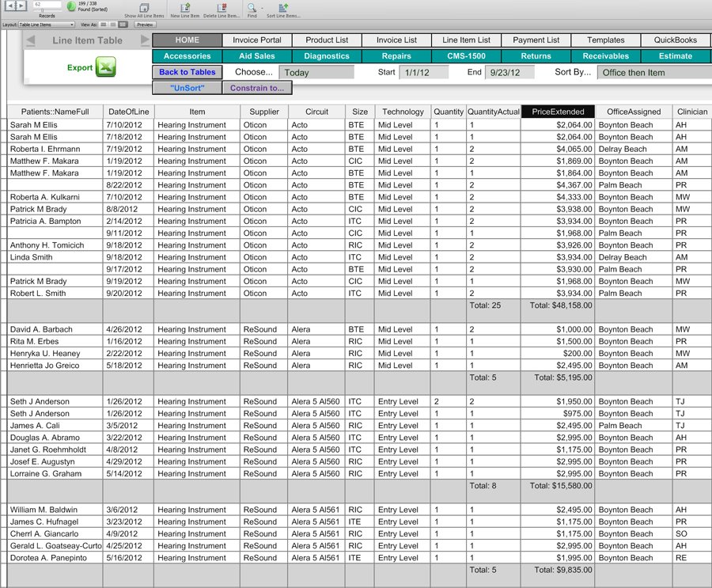
Task: Open the Templates tab
Action: (x=606, y=40)
